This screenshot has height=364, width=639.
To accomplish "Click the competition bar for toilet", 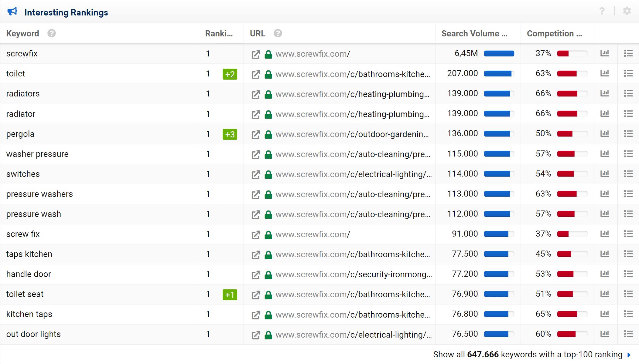I will pos(572,74).
